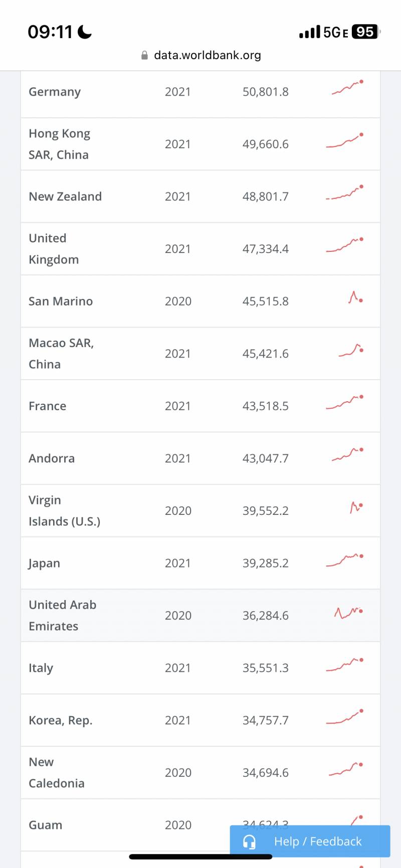Open the Help / Feedback button

click(310, 841)
